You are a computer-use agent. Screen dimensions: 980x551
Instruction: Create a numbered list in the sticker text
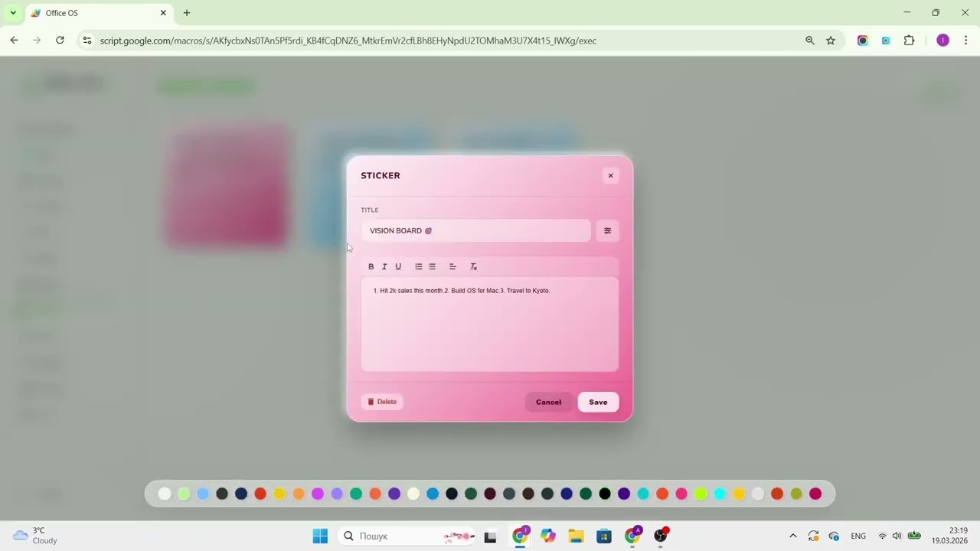(418, 266)
